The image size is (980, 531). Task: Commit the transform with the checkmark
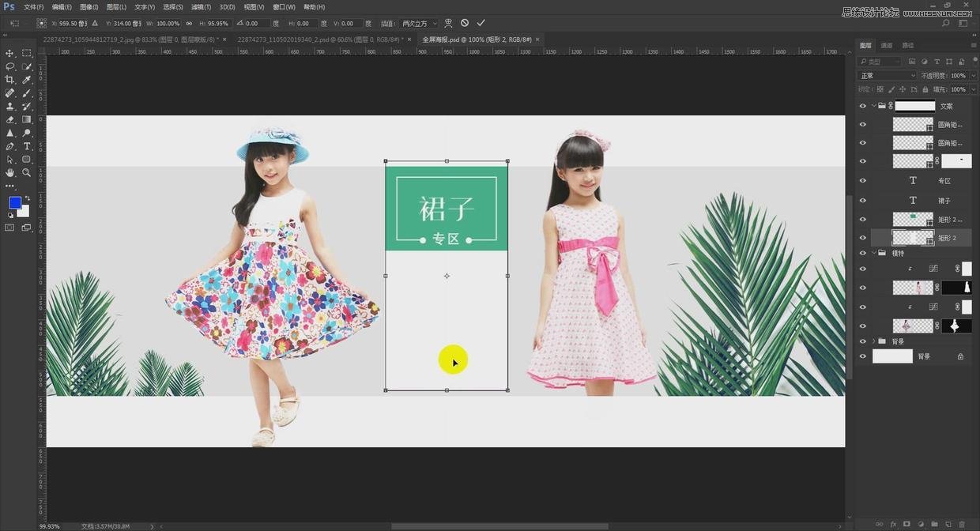pyautogui.click(x=481, y=24)
